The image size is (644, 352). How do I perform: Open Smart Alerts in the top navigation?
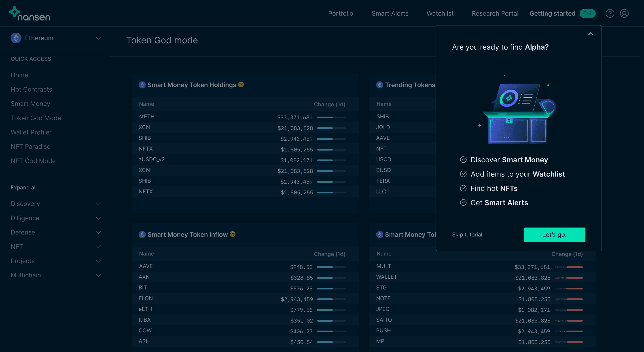pyautogui.click(x=390, y=13)
